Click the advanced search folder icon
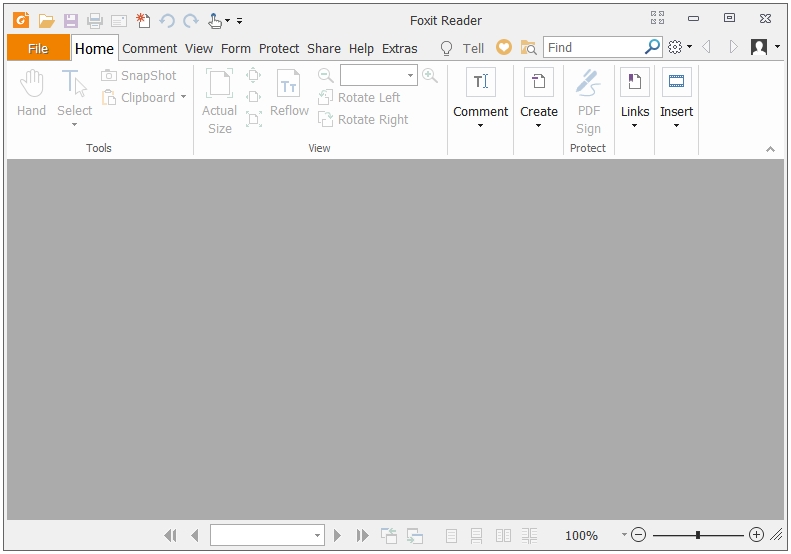The height and width of the screenshot is (554, 791). click(x=528, y=47)
